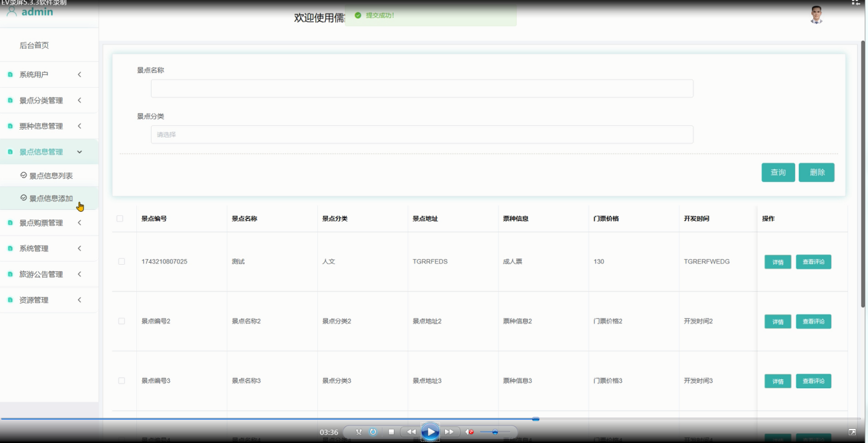Screen dimensions: 868x443
Task: Click the check-circle icon beside 景点信息添加
Action: click(24, 198)
